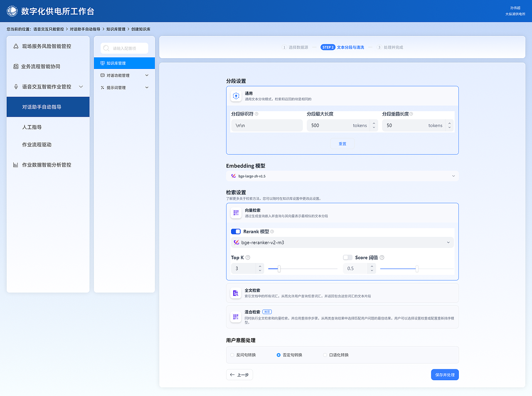This screenshot has width=532, height=396.
Task: Click the step 3 number circle in the stepper
Action: tap(379, 47)
